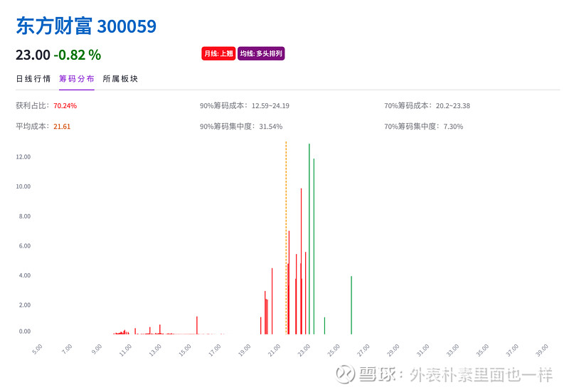Click the 12.00 y-axis label
The width and height of the screenshot is (569, 392).
tap(23, 157)
